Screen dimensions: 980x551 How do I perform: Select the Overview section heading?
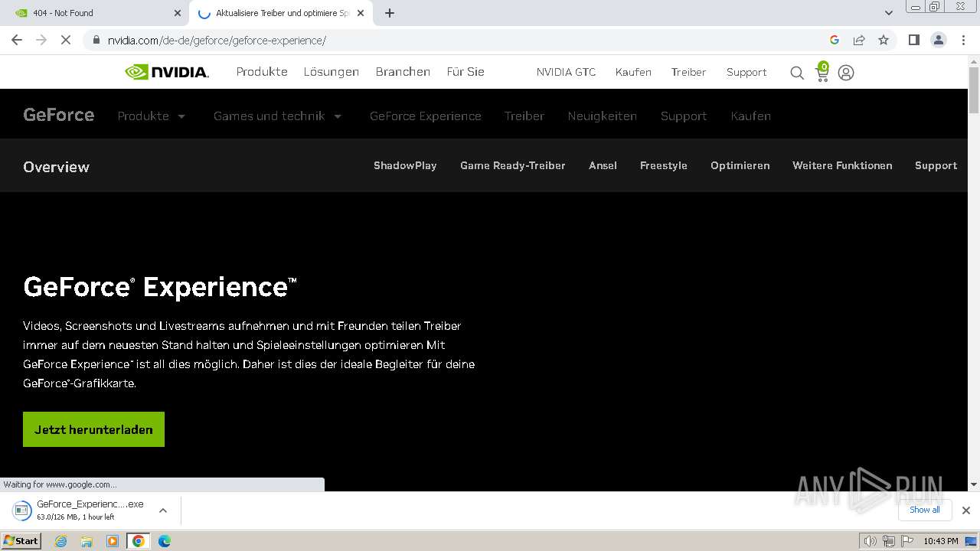(57, 167)
